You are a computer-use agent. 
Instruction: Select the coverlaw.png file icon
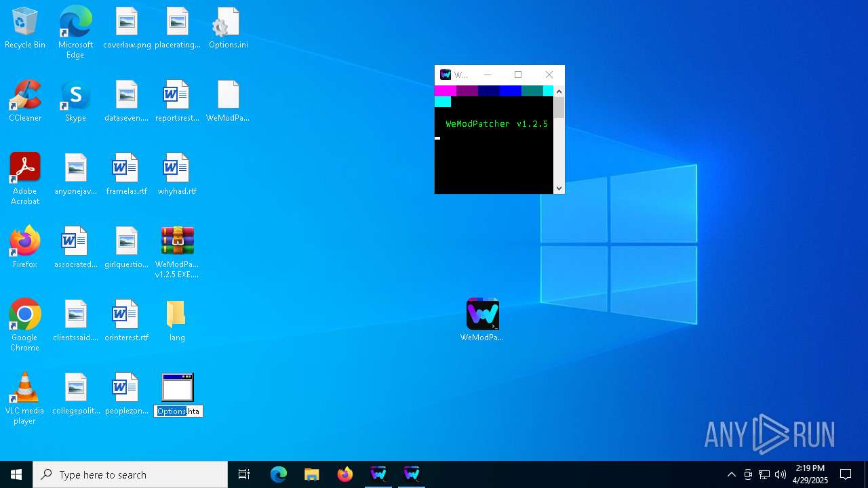click(x=127, y=28)
